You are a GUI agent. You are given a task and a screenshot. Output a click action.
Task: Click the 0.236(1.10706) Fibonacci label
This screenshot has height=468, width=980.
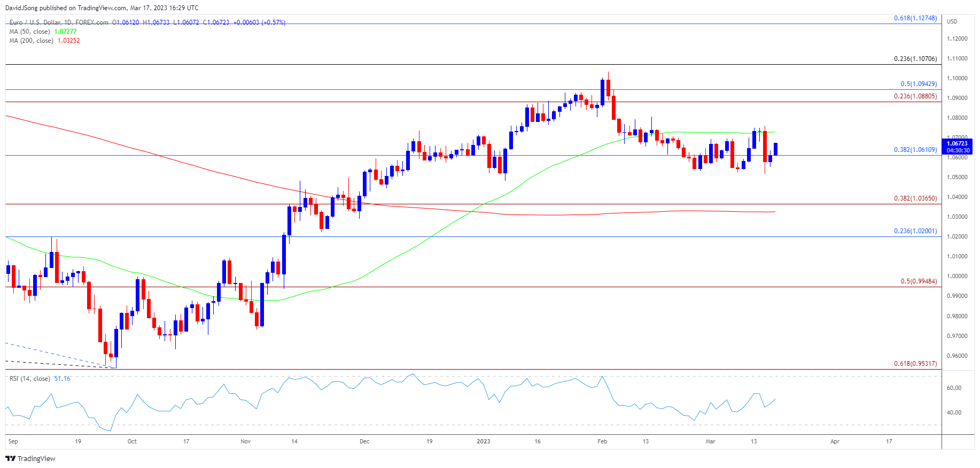click(915, 59)
